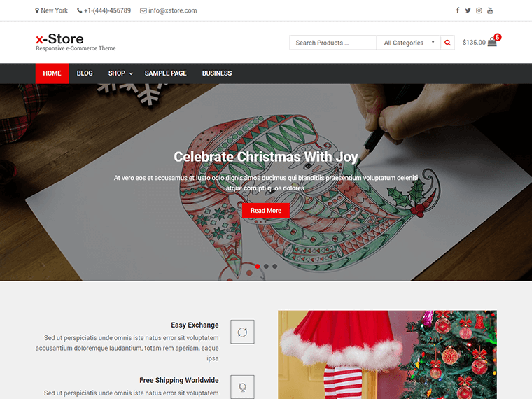Expand the Shop menu chevron
The height and width of the screenshot is (399, 532).
pos(131,73)
